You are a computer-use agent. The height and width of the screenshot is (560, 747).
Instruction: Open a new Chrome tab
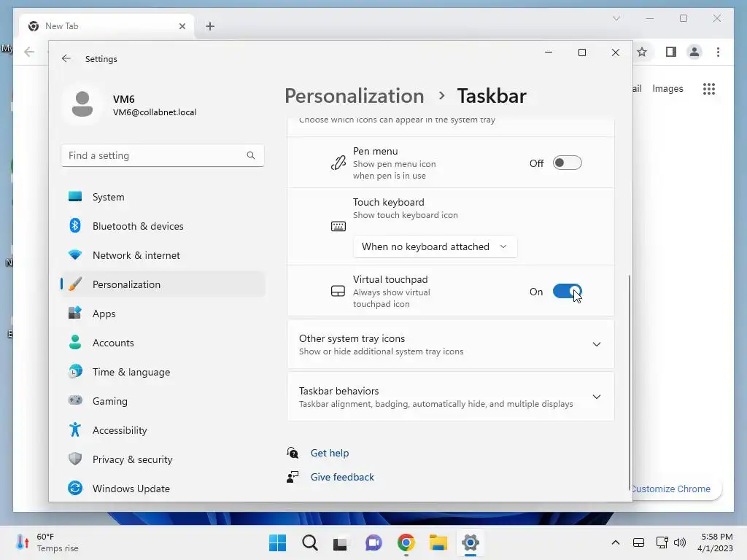[210, 26]
